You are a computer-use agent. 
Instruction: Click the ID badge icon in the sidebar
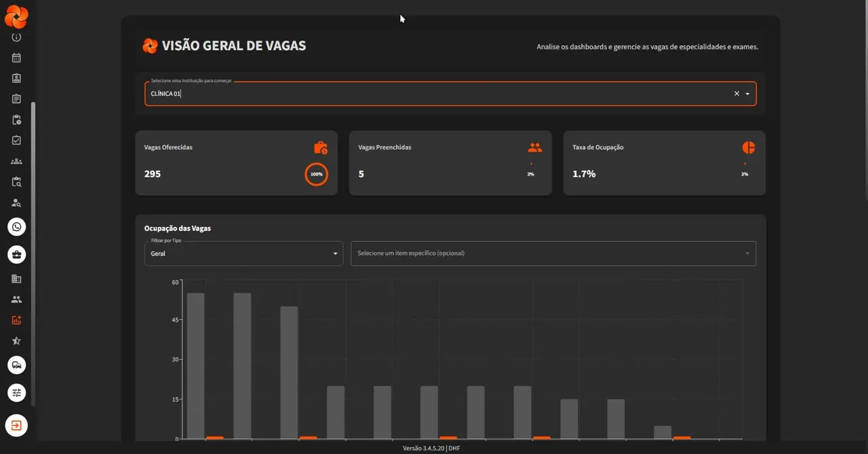(16, 78)
